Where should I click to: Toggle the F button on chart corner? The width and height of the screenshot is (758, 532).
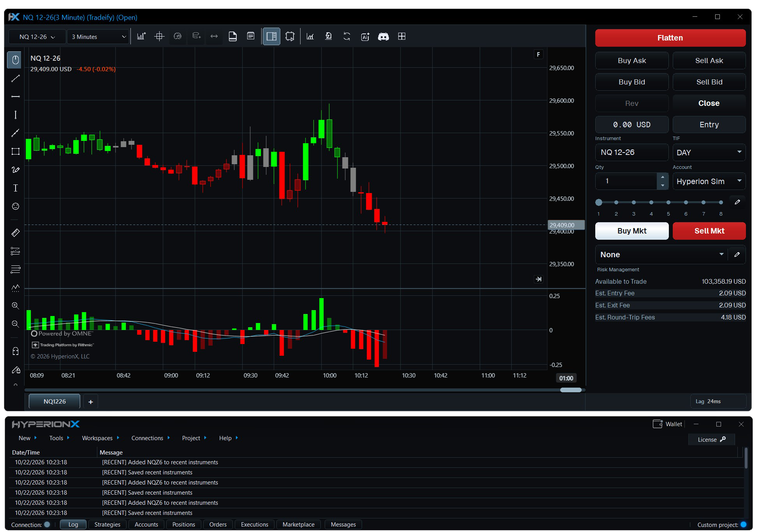click(538, 54)
